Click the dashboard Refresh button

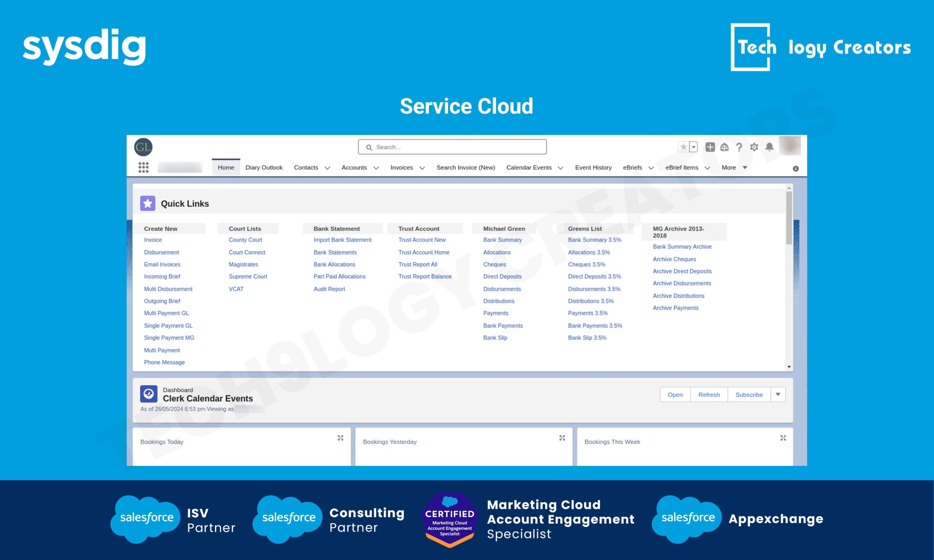pos(709,394)
